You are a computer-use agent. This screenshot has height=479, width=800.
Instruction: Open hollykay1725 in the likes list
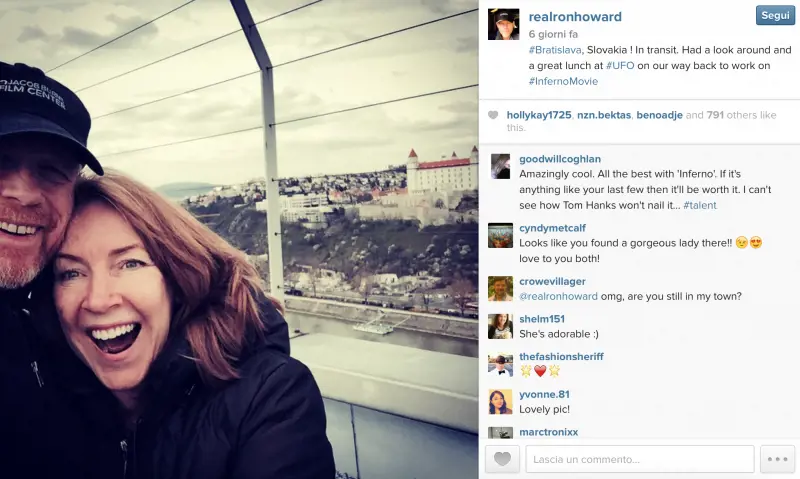(x=539, y=115)
